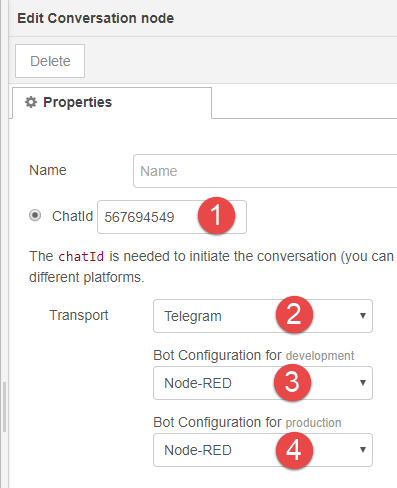397x488 pixels.
Task: Open the Transport dropdown showing Telegram
Action: point(263,316)
